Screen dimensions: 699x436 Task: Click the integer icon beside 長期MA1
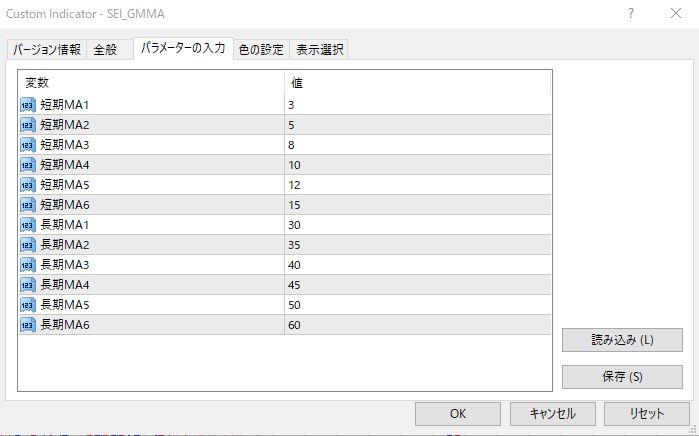[x=28, y=225]
